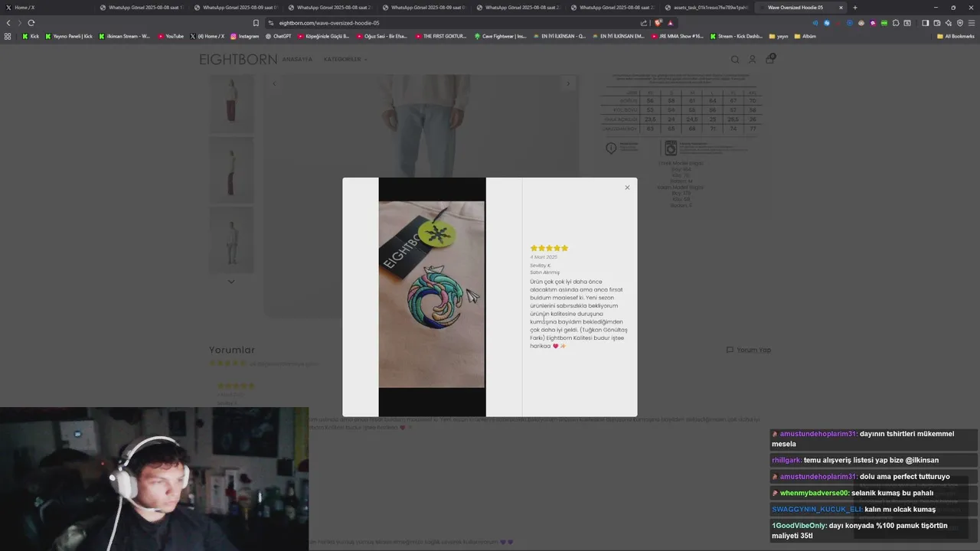Open the Brave Rewards triangle icon
Image resolution: width=980 pixels, height=551 pixels.
tap(671, 23)
